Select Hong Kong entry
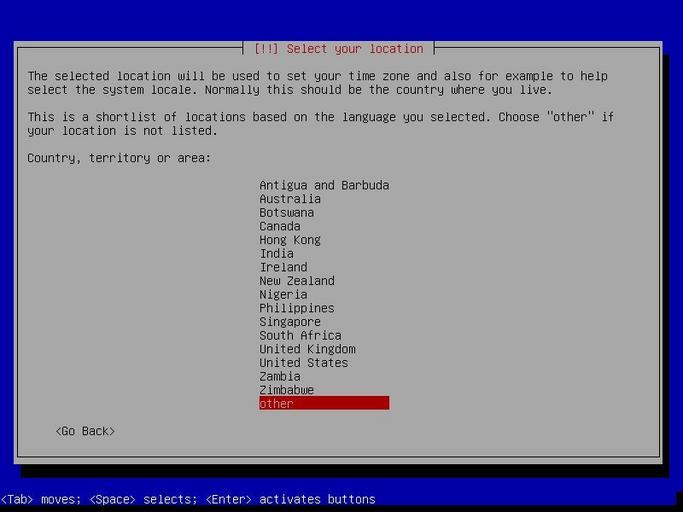The width and height of the screenshot is (683, 512). click(290, 240)
